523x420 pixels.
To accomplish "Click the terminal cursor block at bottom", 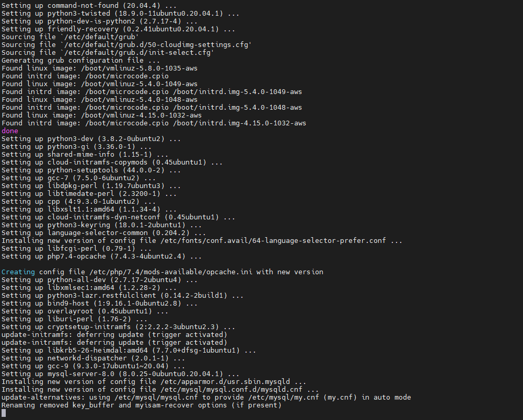I will click(x=4, y=413).
